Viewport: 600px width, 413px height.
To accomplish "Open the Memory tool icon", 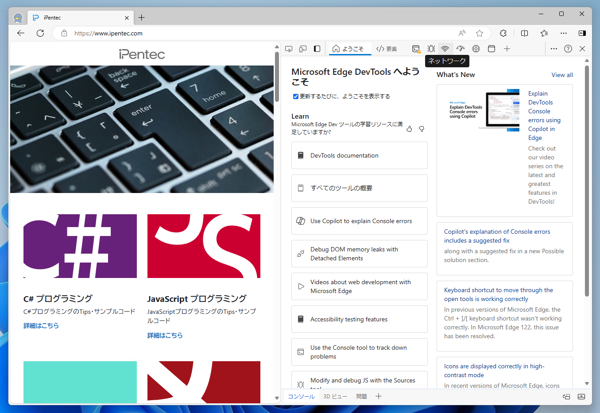I will [x=476, y=49].
